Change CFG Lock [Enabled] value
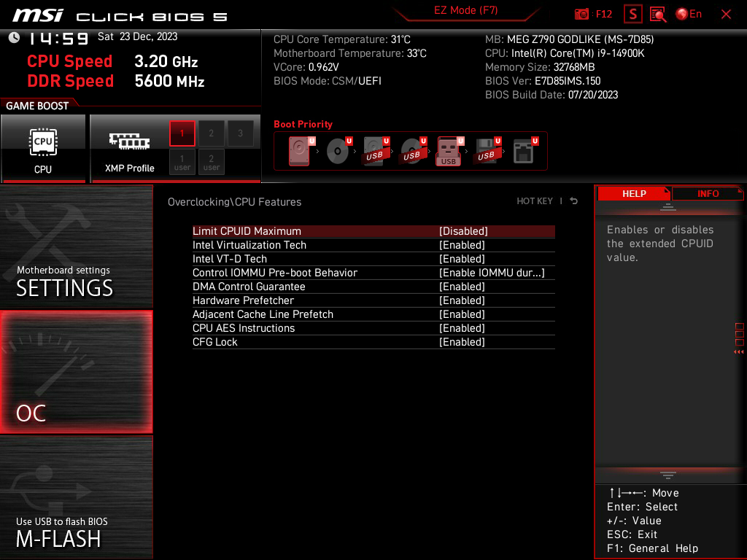747x560 pixels. tap(462, 341)
